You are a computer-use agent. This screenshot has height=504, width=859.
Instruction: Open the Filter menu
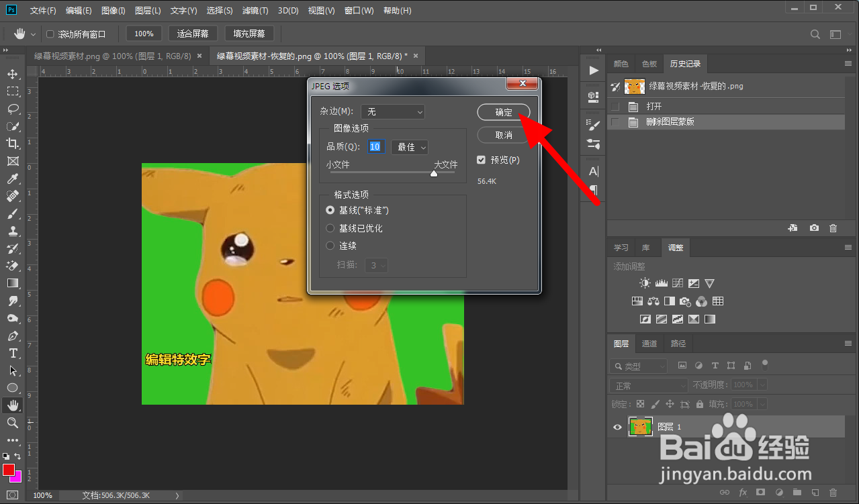click(x=255, y=11)
